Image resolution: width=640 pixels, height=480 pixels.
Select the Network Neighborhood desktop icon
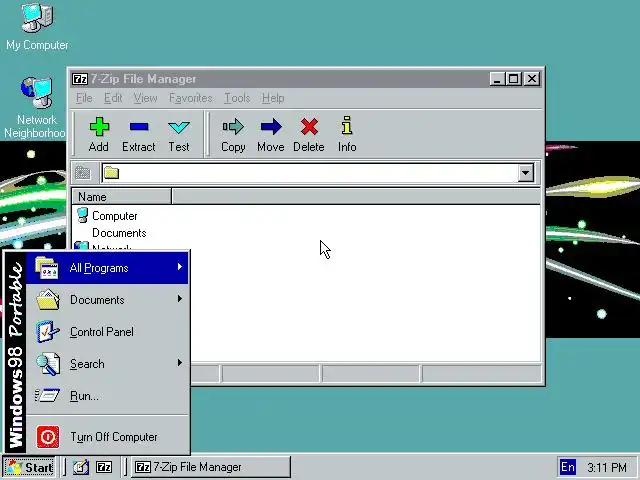(35, 107)
